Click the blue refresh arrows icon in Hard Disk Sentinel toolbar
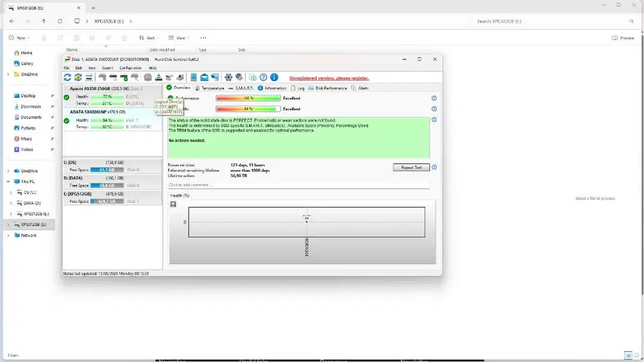This screenshot has height=362, width=644. click(68, 77)
